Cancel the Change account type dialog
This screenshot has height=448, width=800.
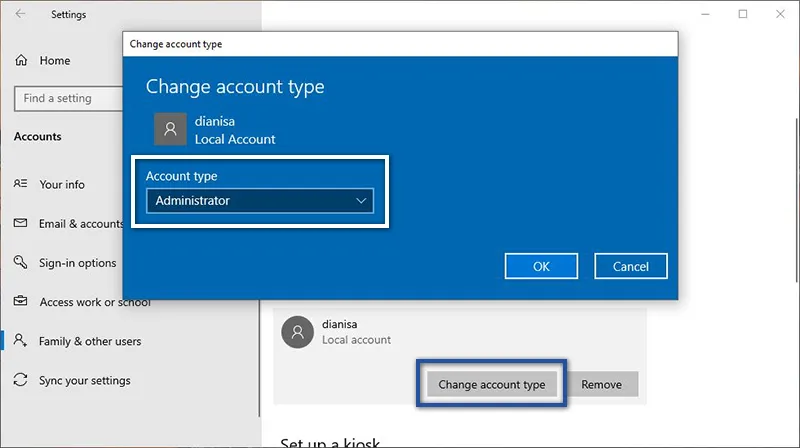coord(630,266)
